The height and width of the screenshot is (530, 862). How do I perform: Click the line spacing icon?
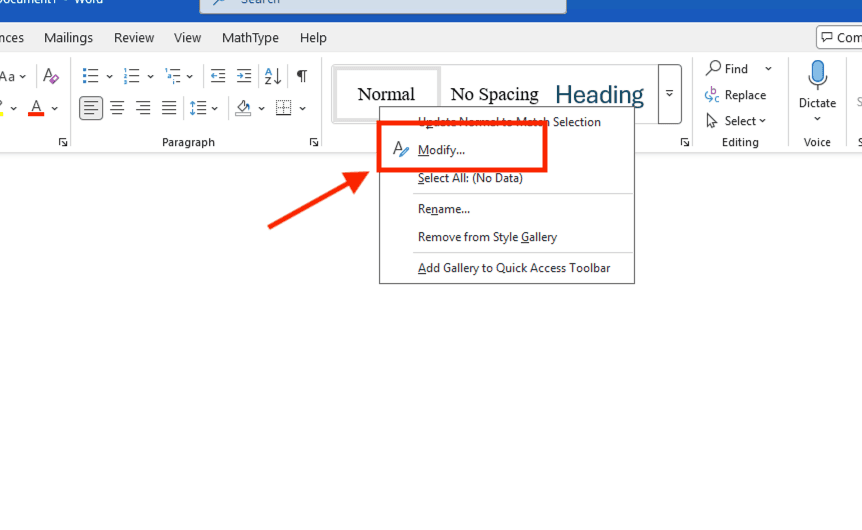coord(197,108)
